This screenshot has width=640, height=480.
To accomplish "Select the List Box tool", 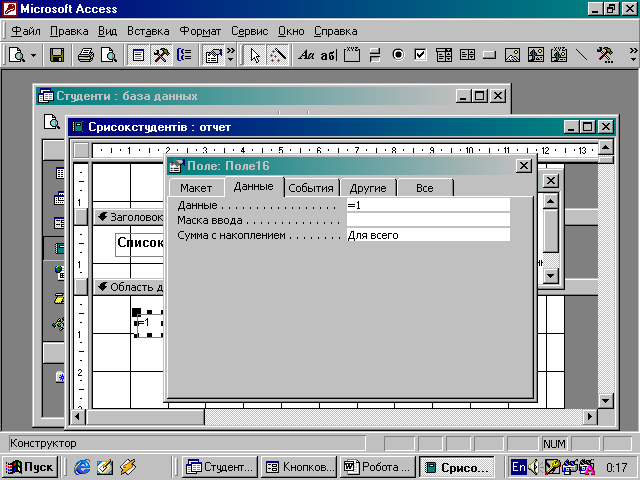I will (467, 55).
